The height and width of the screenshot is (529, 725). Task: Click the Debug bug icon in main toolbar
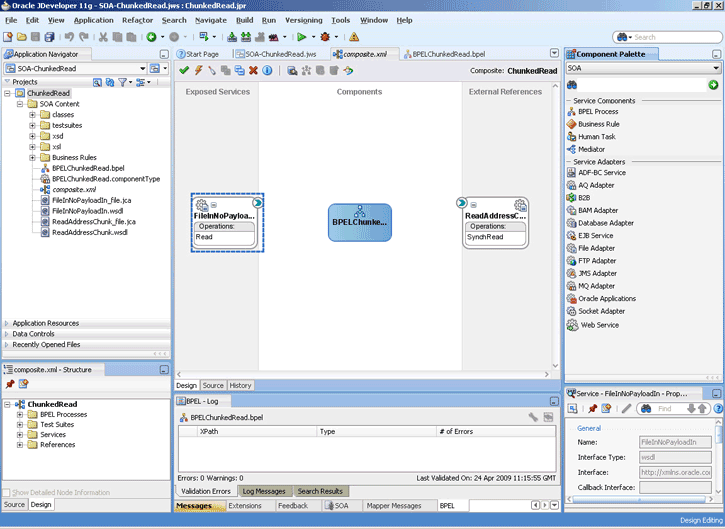click(x=323, y=37)
